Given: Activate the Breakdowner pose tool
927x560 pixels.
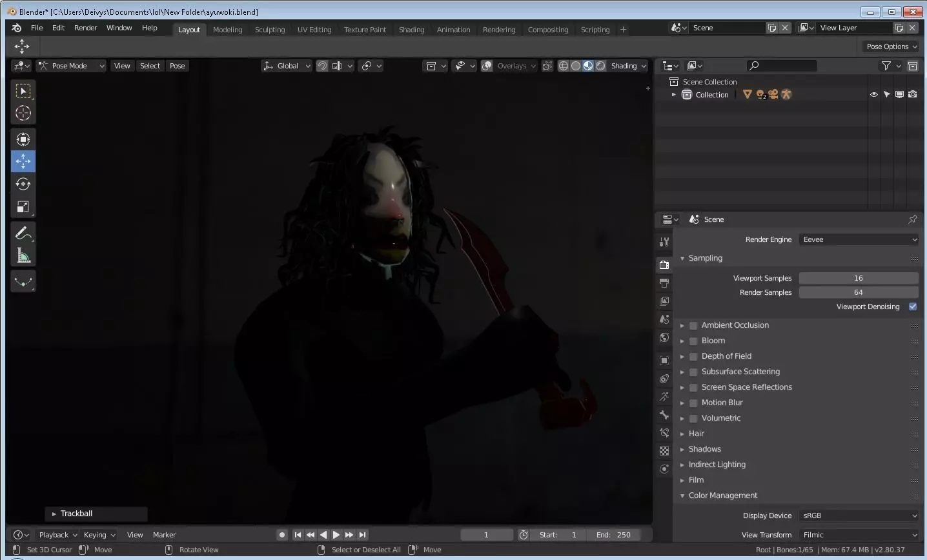Looking at the screenshot, I should point(23,282).
